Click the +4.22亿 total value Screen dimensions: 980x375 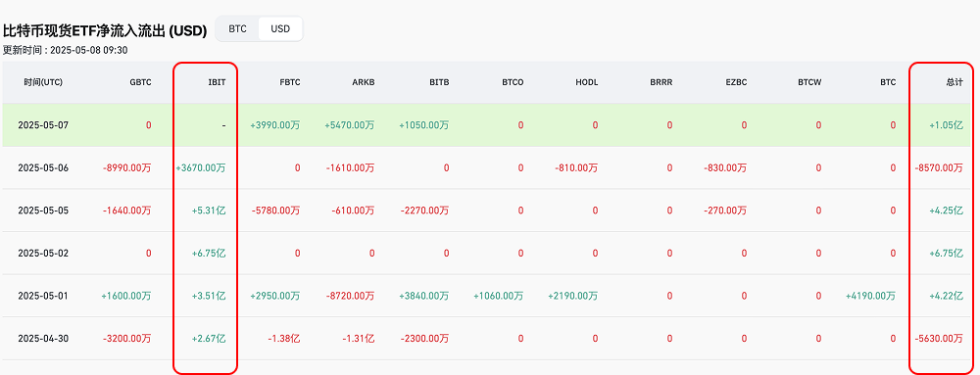tap(947, 297)
